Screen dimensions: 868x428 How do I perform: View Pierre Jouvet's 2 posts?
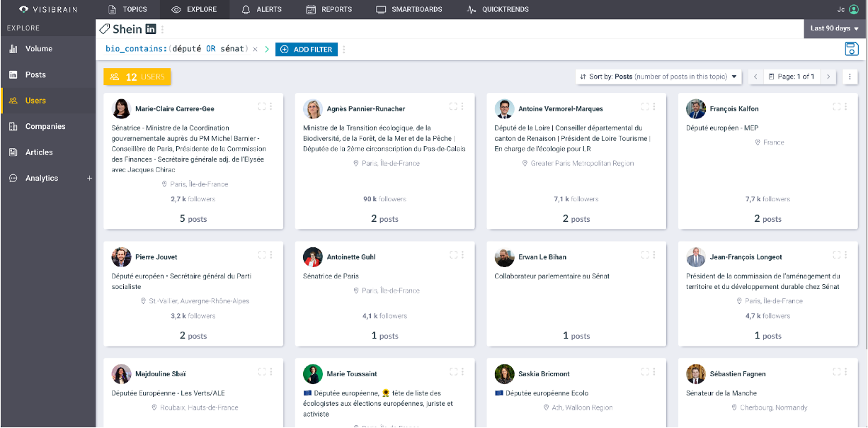193,335
